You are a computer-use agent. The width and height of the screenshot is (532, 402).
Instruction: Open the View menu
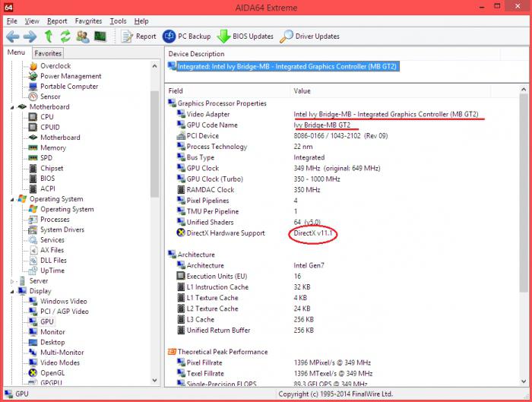tap(32, 21)
